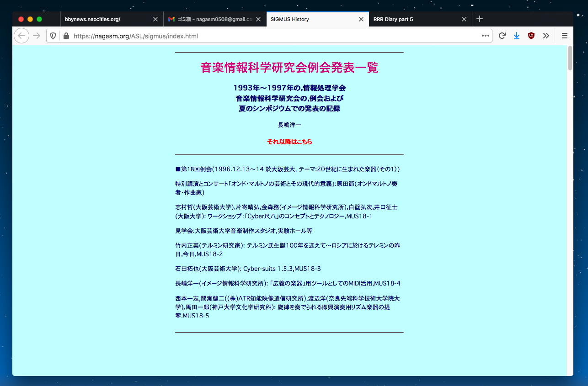This screenshot has width=588, height=386.
Task: Select the SIGMUS History tab
Action: coord(318,19)
